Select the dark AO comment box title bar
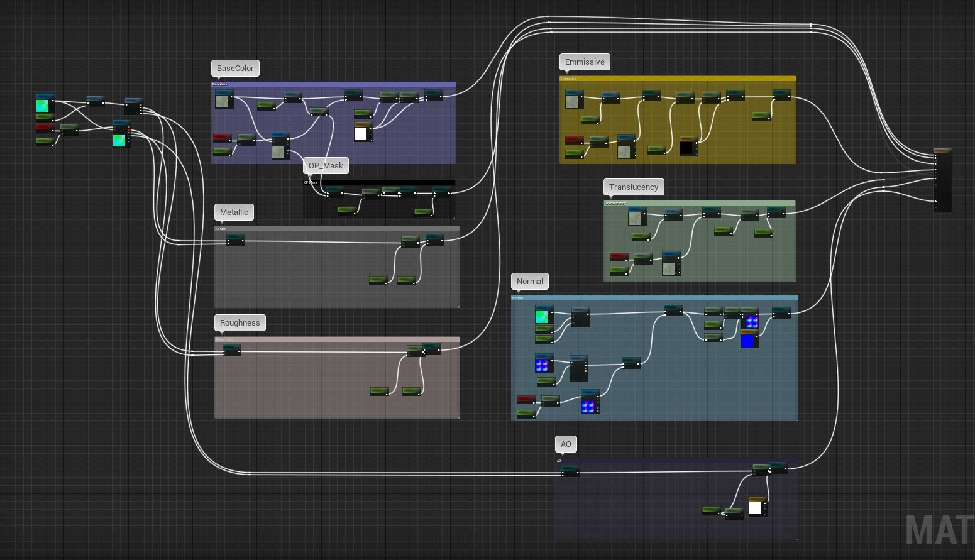Viewport: 975px width, 560px height. pyautogui.click(x=676, y=461)
